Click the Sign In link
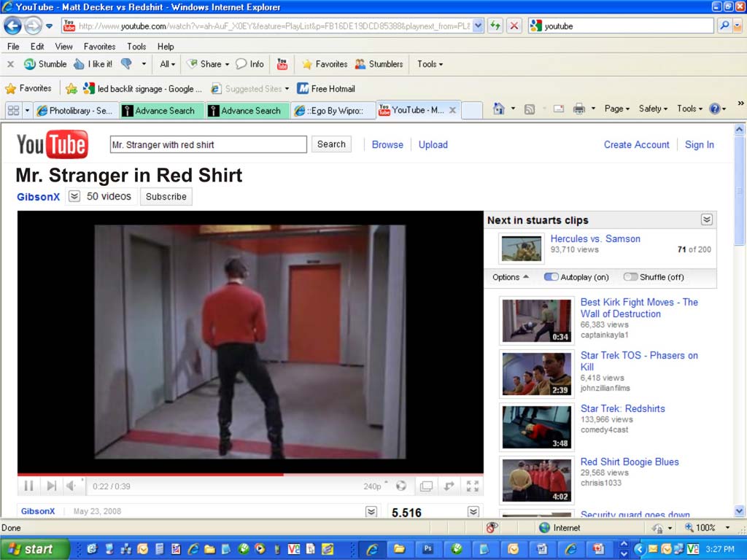This screenshot has width=747, height=560. pyautogui.click(x=700, y=145)
